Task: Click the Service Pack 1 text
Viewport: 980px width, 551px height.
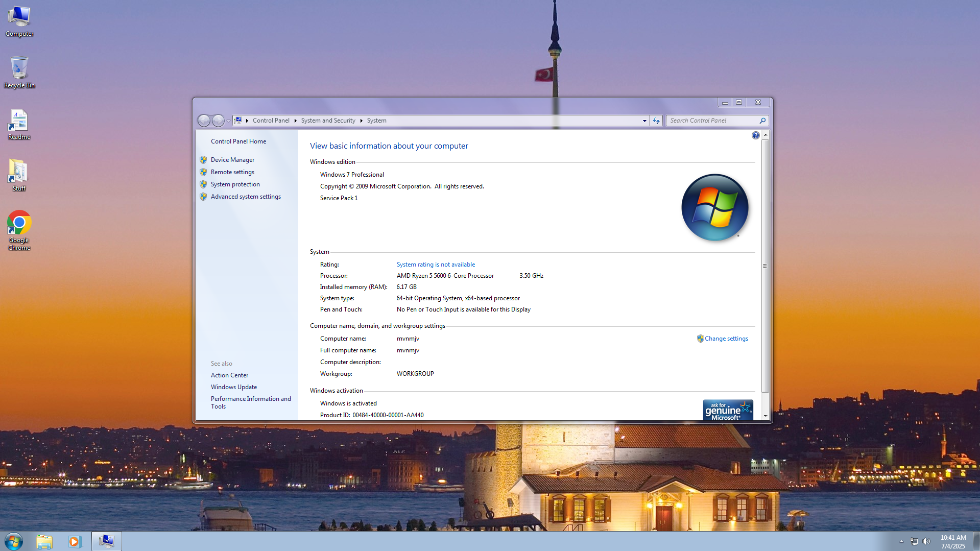Action: point(339,198)
